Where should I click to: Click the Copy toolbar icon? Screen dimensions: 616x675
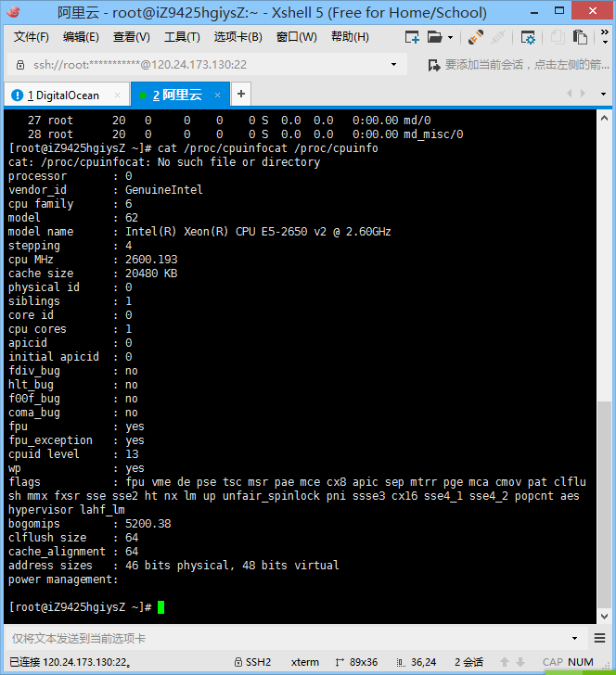558,37
